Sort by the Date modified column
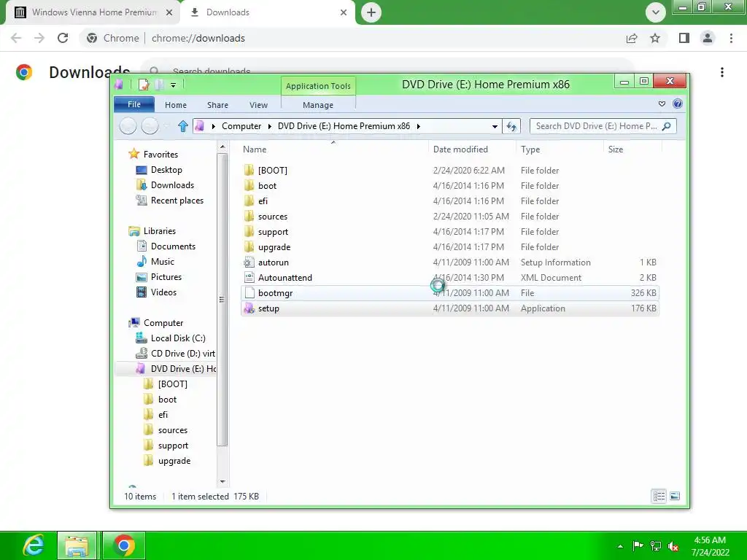The image size is (747, 560). tap(472, 149)
